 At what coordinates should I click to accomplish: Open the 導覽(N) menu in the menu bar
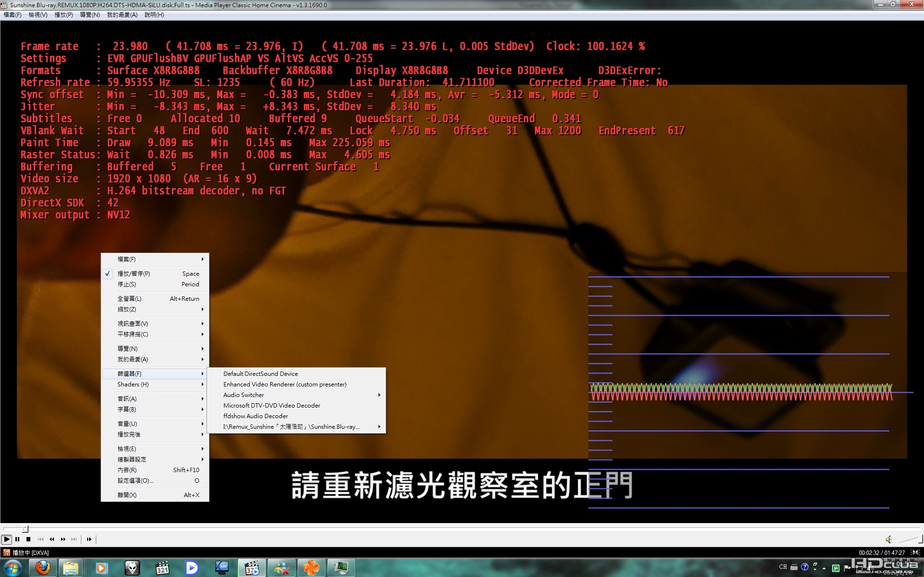pyautogui.click(x=90, y=15)
